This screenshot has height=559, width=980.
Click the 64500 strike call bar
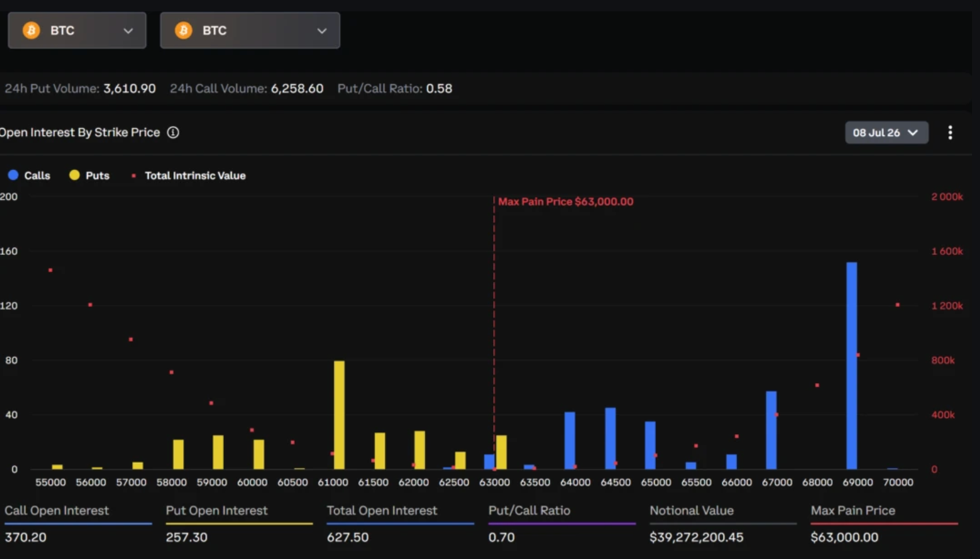[610, 439]
